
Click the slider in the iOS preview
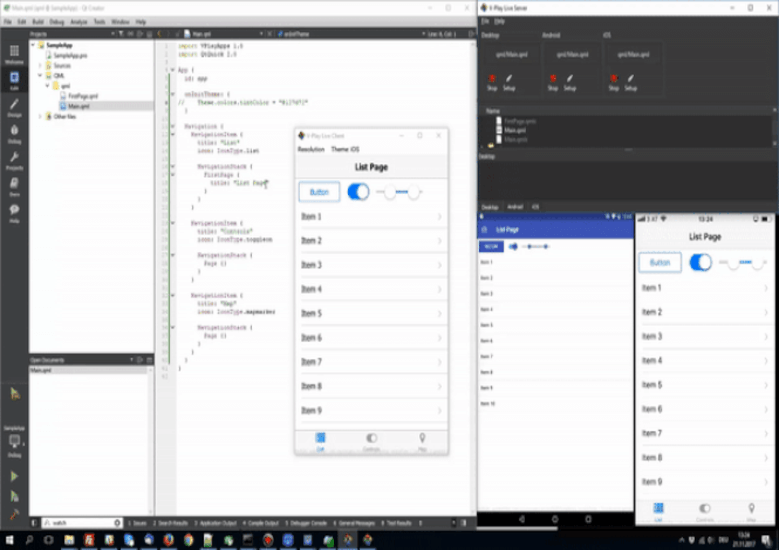click(743, 262)
